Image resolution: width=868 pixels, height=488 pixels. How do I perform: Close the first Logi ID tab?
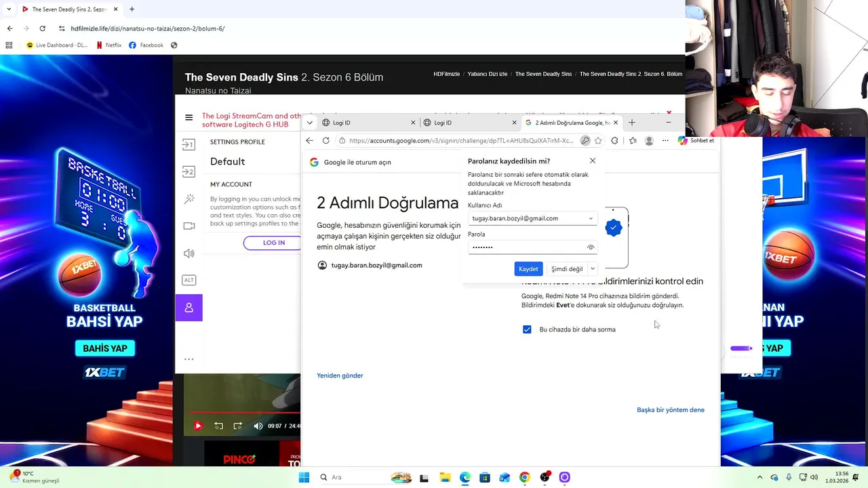[x=413, y=123]
